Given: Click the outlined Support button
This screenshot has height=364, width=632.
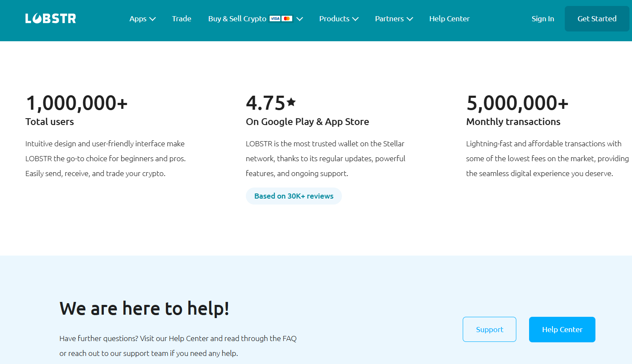Looking at the screenshot, I should tap(490, 330).
